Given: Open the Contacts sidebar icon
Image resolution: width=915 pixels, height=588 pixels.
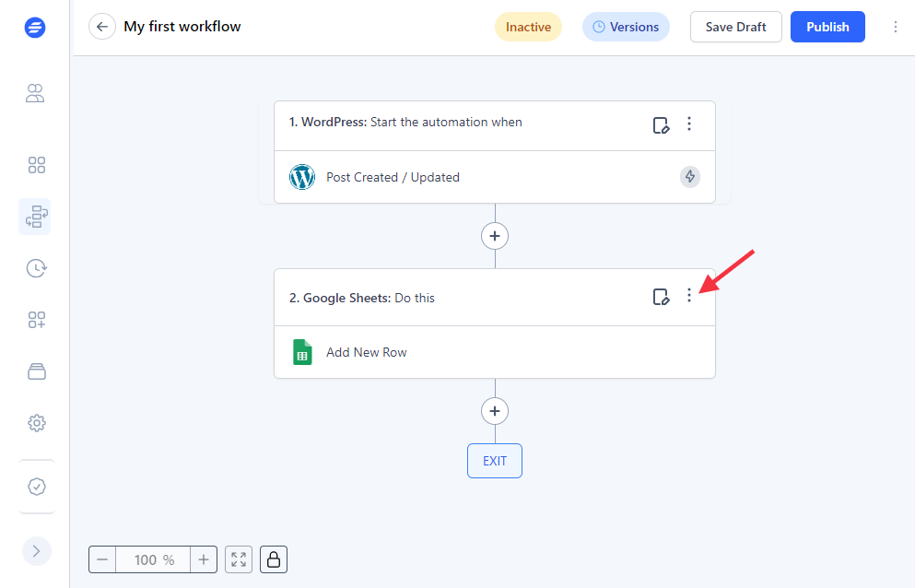Looking at the screenshot, I should 35,93.
